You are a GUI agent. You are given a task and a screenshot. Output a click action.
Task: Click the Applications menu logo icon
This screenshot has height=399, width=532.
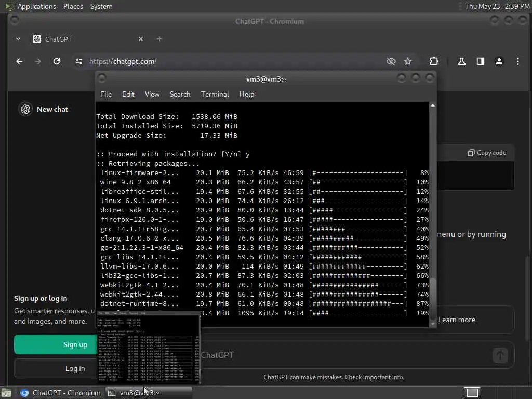click(8, 6)
